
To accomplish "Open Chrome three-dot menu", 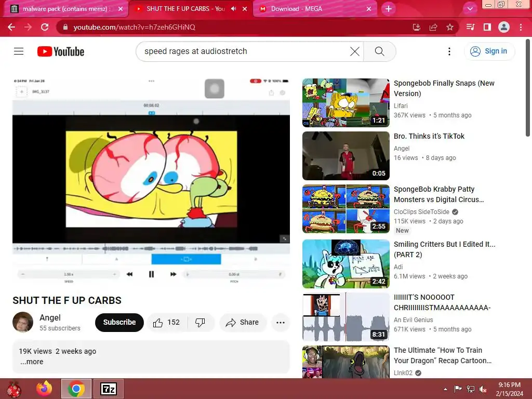I will [x=521, y=27].
